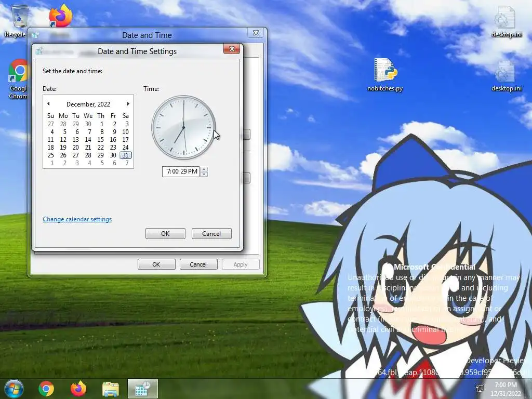Select December 13 in the calendar
Viewport: 532px width, 399px height.
point(76,139)
